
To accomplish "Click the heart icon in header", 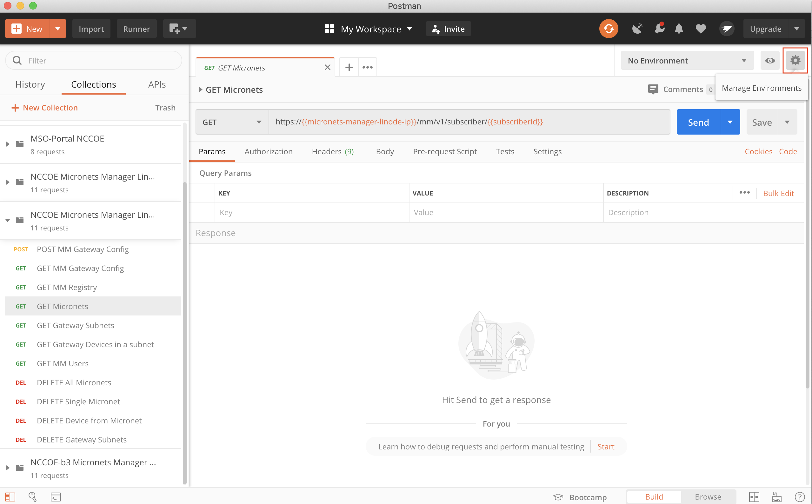I will click(x=701, y=29).
